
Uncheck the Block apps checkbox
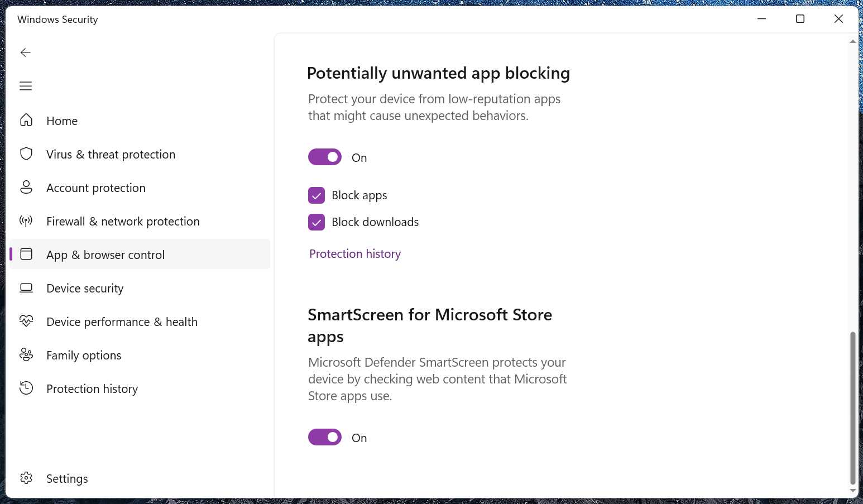pyautogui.click(x=317, y=195)
